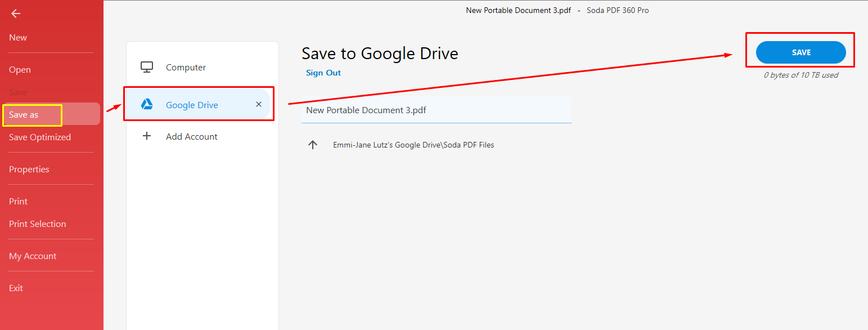Click Exit in the sidebar
The width and height of the screenshot is (868, 330).
pos(16,288)
